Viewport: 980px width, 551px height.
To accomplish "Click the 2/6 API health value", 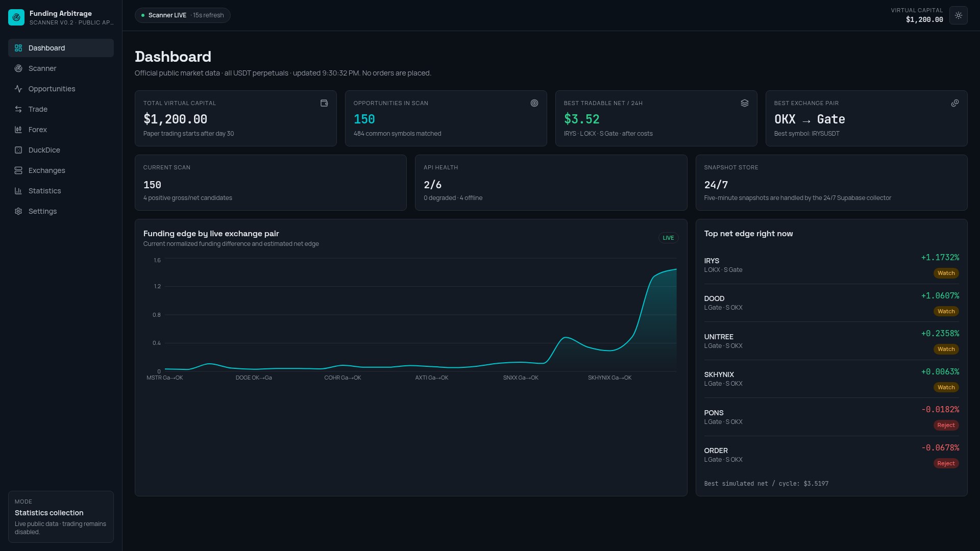I will (432, 185).
